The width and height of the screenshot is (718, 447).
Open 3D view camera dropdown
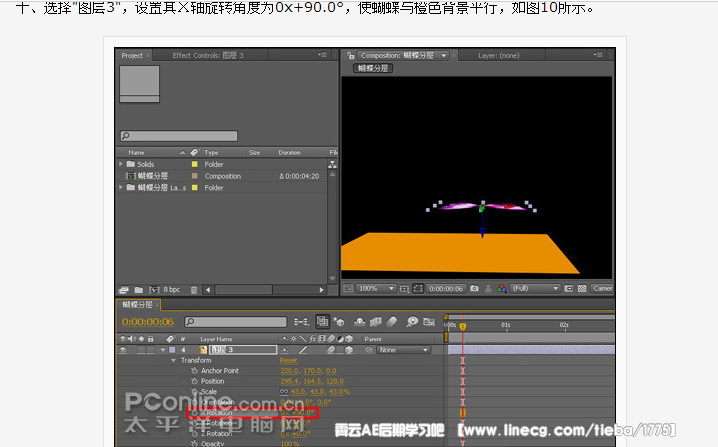pos(602,289)
